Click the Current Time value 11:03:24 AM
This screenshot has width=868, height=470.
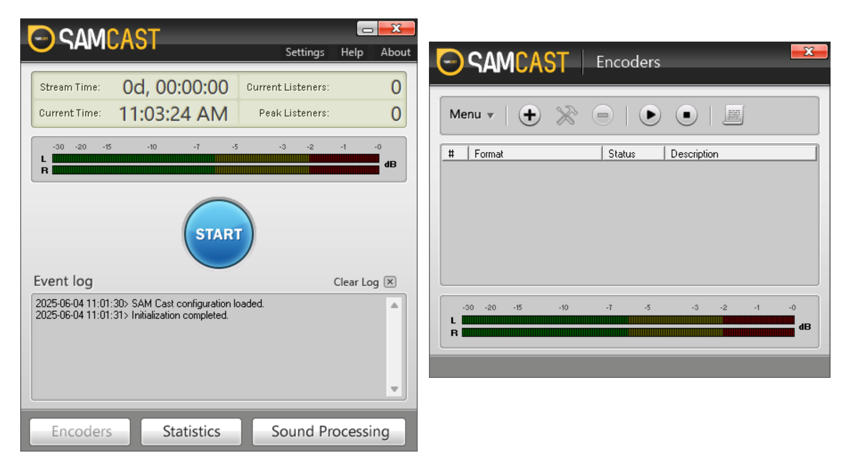[173, 113]
